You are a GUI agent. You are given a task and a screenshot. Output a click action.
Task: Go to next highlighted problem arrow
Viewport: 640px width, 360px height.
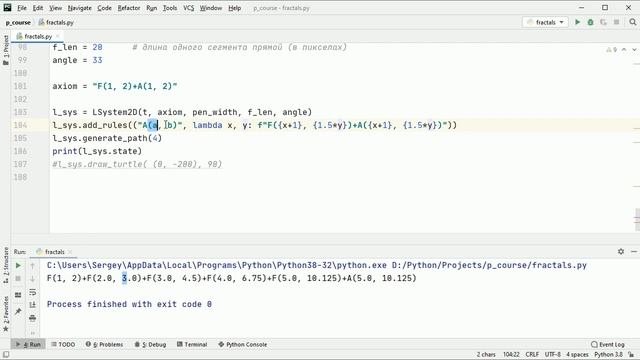pyautogui.click(x=634, y=49)
